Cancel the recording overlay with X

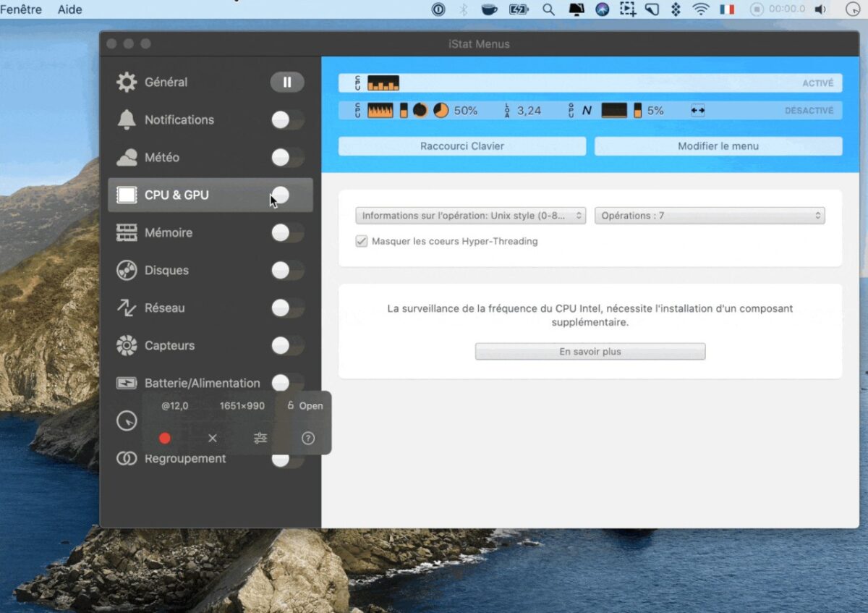pyautogui.click(x=213, y=438)
